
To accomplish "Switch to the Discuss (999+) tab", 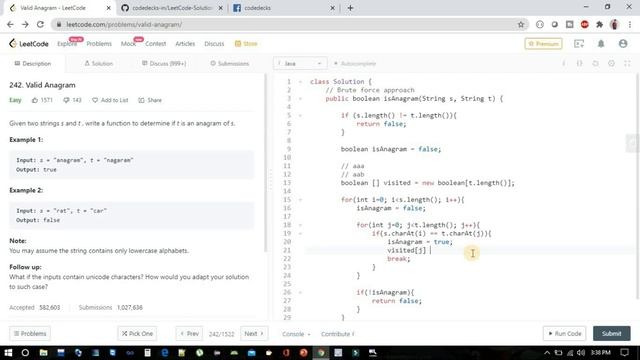I will click(164, 64).
